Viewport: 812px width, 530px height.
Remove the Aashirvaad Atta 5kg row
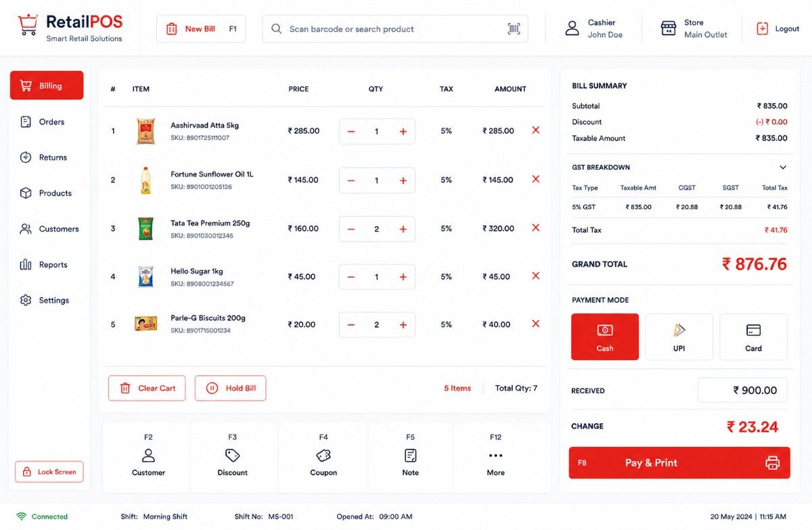[x=536, y=130]
